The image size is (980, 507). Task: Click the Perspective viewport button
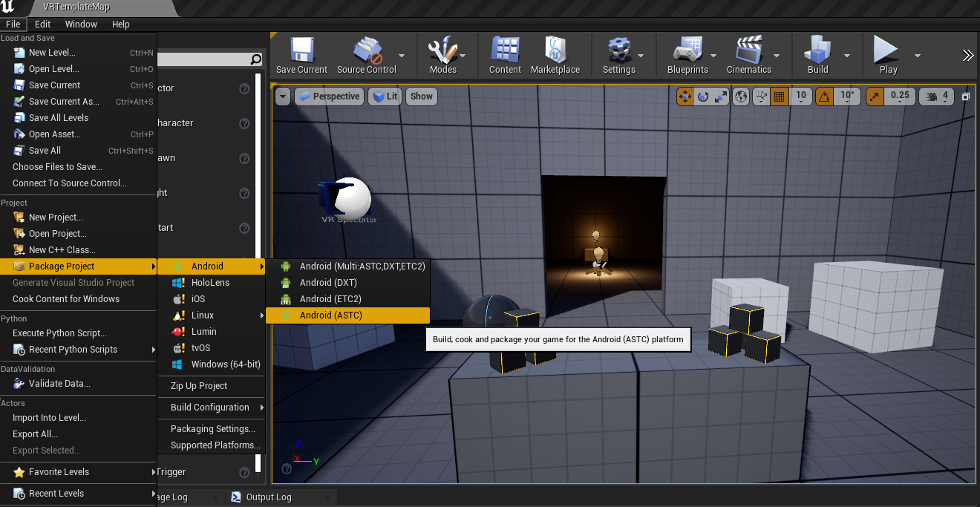[x=328, y=97]
